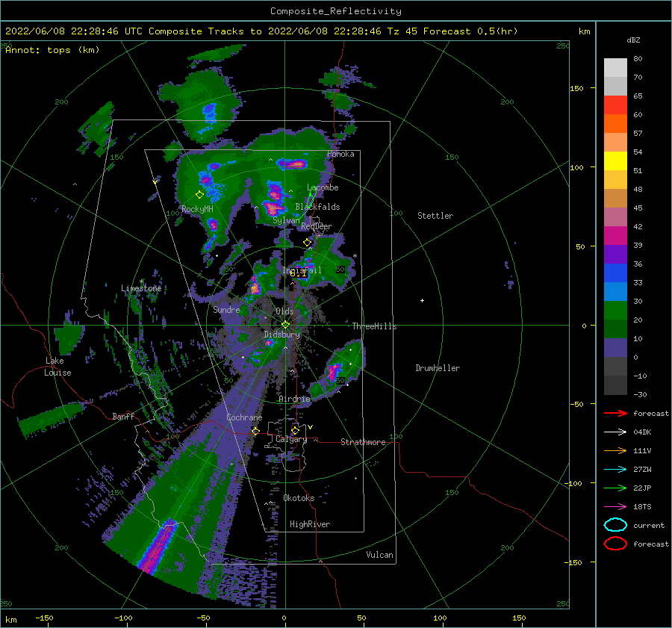Image resolution: width=672 pixels, height=628 pixels.
Task: Select the yellow 54 dBZ color swatch
Action: coord(615,161)
